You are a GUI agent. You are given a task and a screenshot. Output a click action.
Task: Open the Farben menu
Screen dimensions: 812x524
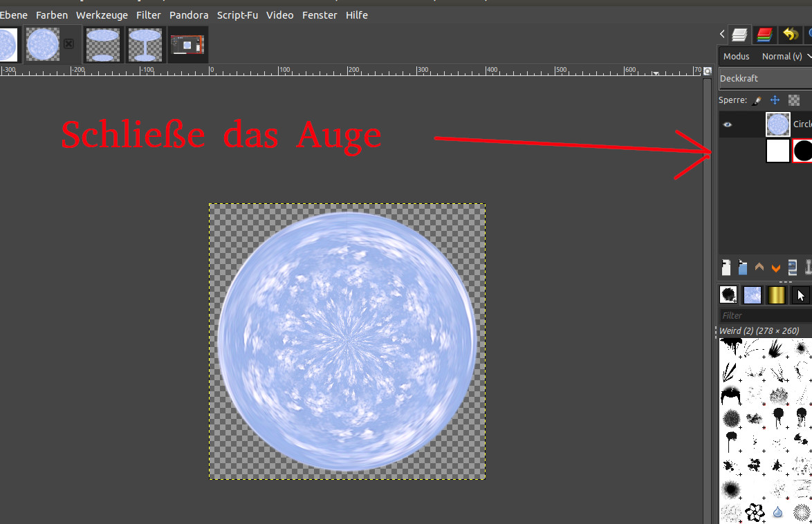(x=52, y=15)
